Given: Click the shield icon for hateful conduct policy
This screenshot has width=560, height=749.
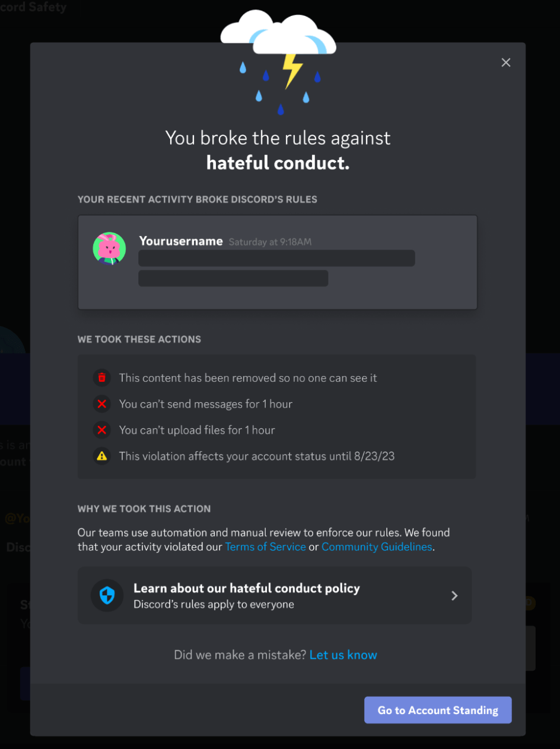Looking at the screenshot, I should (x=107, y=595).
